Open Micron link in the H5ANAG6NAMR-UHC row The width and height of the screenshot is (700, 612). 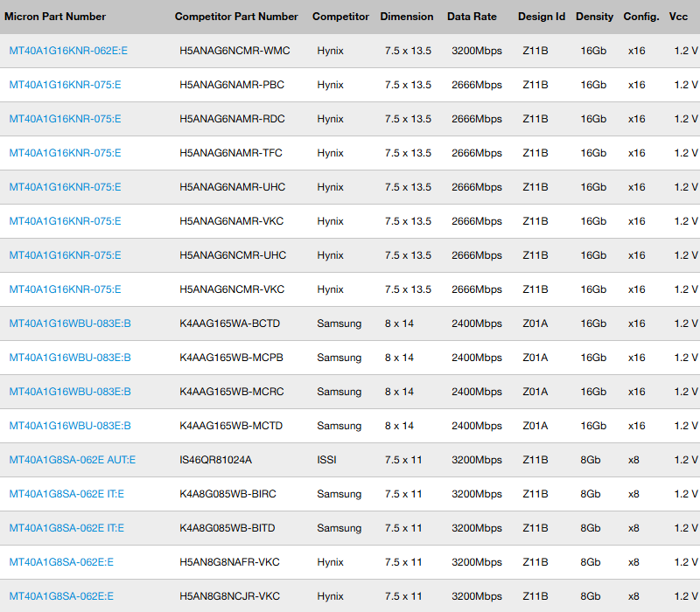(65, 187)
